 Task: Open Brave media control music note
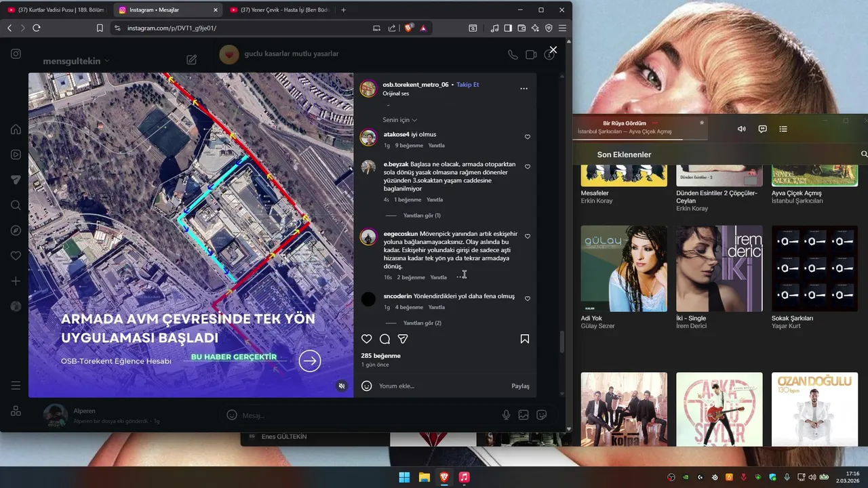[x=494, y=28]
